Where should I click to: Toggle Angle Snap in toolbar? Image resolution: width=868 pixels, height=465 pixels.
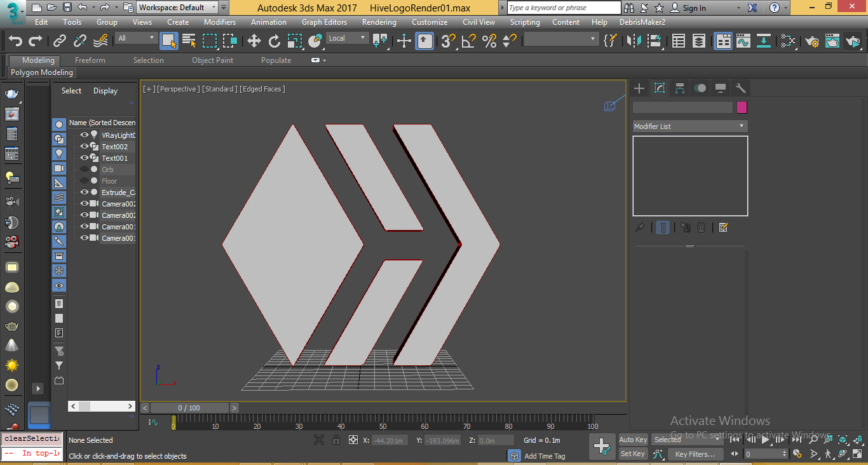coord(469,41)
